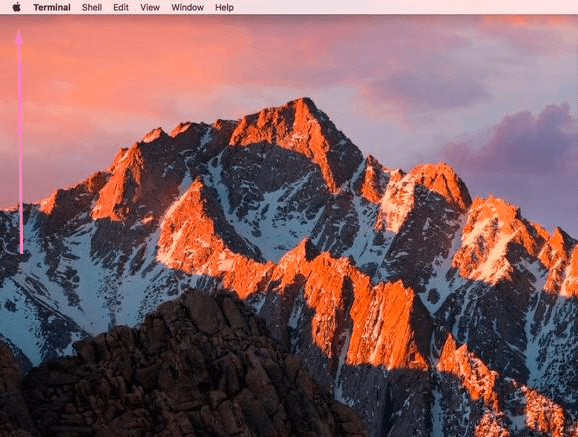The width and height of the screenshot is (578, 437).
Task: Open the Terminal application menu
Action: click(52, 7)
